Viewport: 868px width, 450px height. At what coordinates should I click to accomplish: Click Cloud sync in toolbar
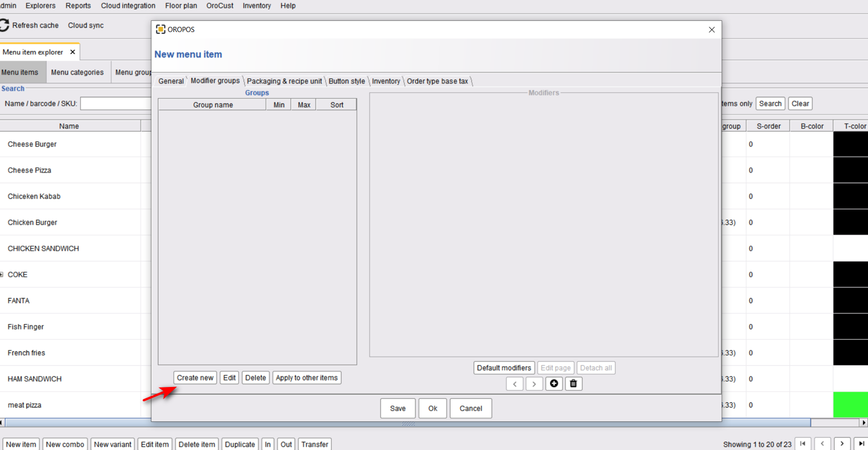[x=86, y=25]
